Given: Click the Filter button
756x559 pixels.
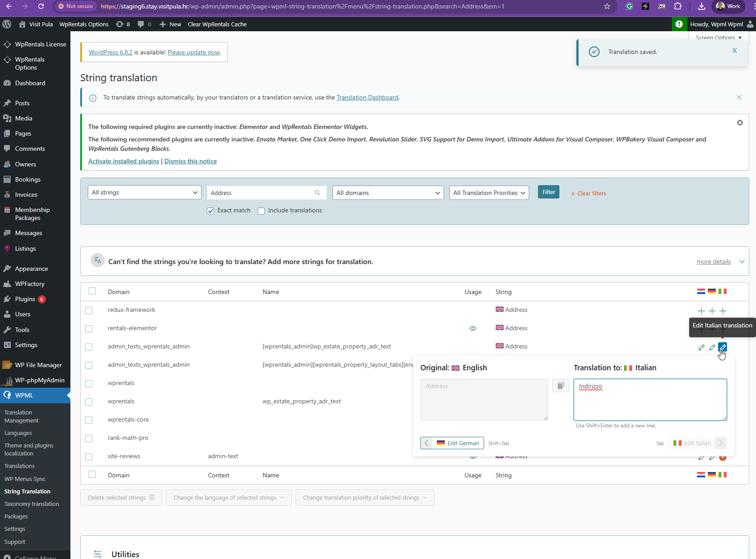Looking at the screenshot, I should (x=549, y=192).
